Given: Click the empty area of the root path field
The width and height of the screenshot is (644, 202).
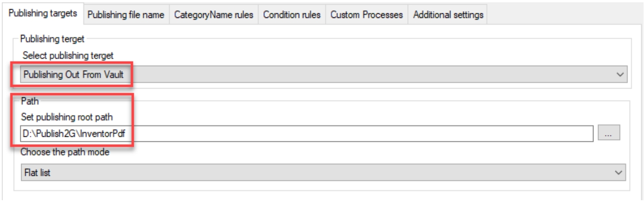Looking at the screenshot, I should click(359, 134).
